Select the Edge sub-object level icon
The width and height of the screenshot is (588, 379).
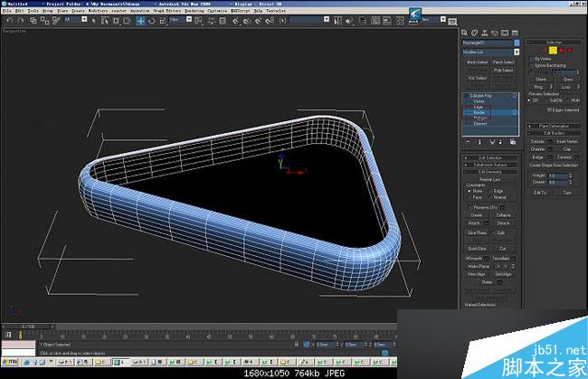tap(545, 51)
